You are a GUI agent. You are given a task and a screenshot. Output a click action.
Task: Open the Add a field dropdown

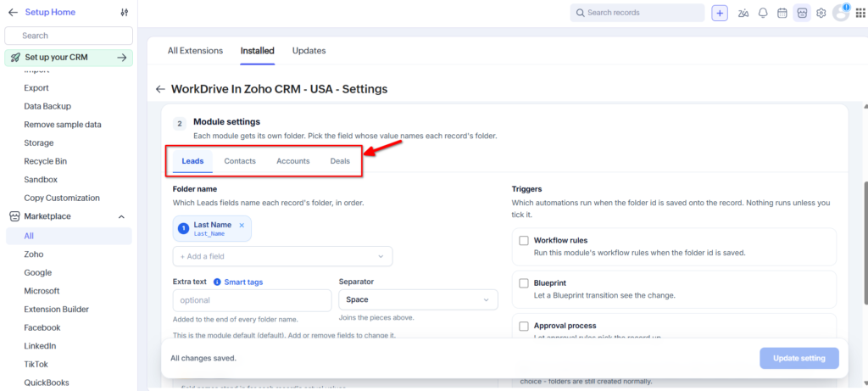tap(283, 256)
